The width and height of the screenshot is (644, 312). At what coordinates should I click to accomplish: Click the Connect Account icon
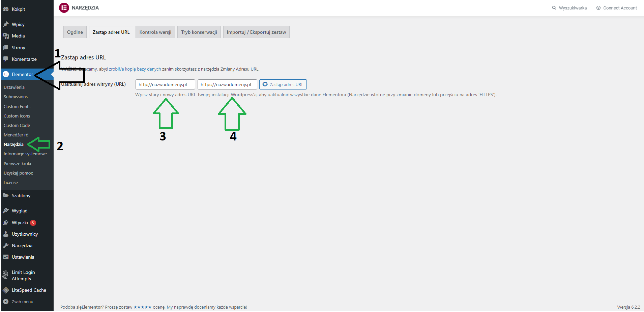[x=598, y=8]
